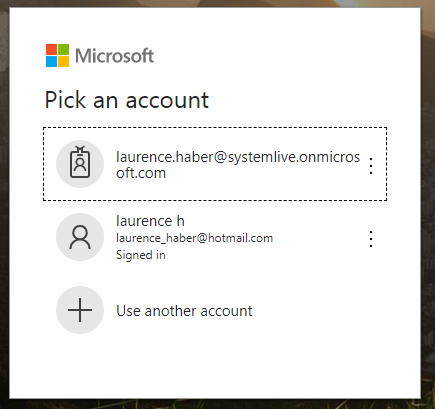This screenshot has width=435, height=409.
Task: Click the Signed in status text
Action: [x=141, y=255]
